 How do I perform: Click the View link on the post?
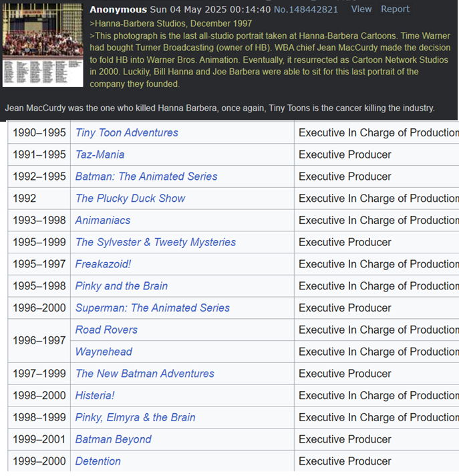(x=361, y=9)
